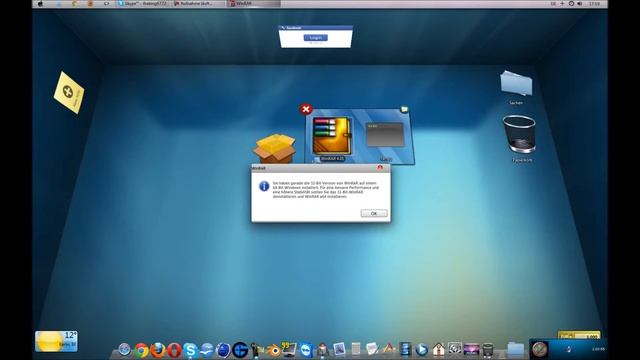Click the Login button in Facebook widget
The height and width of the screenshot is (360, 640).
[x=315, y=38]
